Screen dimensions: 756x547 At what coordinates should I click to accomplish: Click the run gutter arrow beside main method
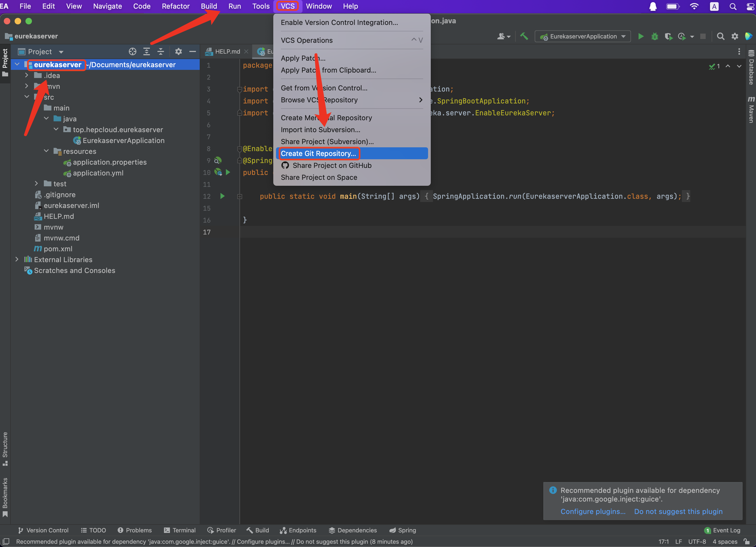coord(222,196)
